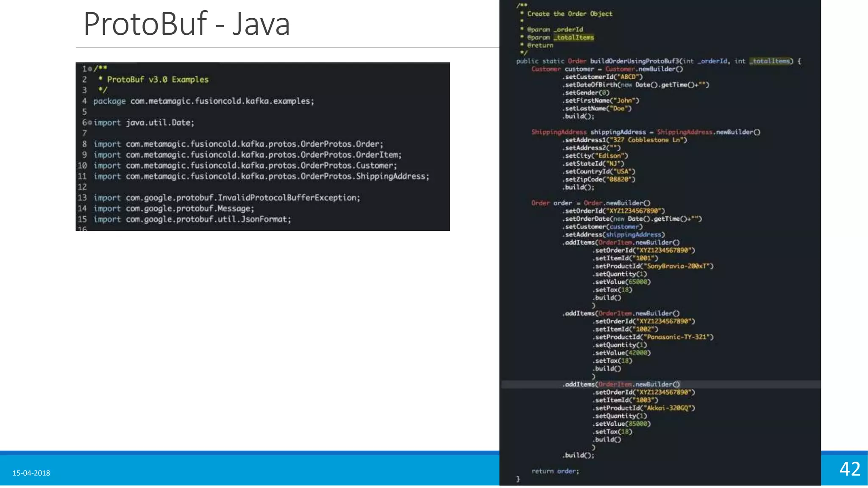Image resolution: width=868 pixels, height=488 pixels.
Task: Click the package com.metamagic.fusioncold.kafka.examples line
Action: click(204, 101)
